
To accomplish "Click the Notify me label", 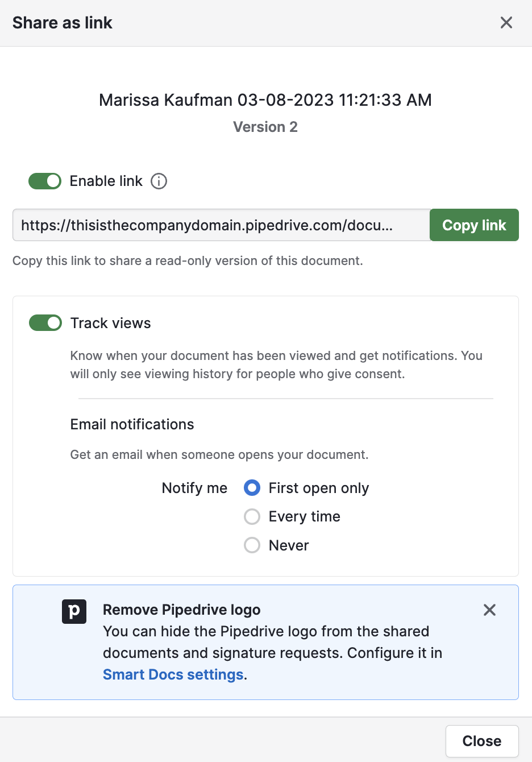I will (x=194, y=488).
